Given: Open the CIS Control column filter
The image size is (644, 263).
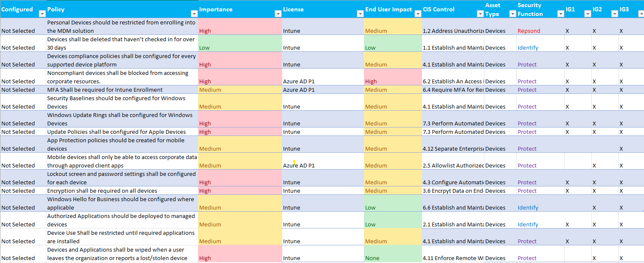Looking at the screenshot, I should (480, 13).
